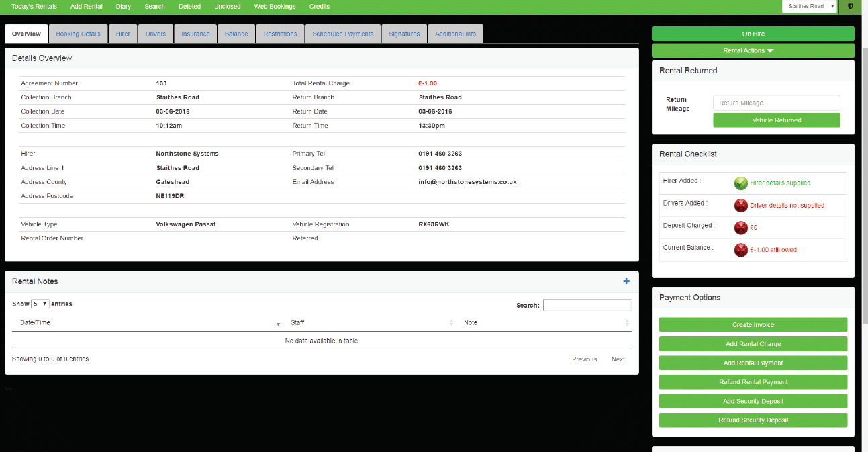868x452 pixels.
Task: Open the Scheduled Payments tab
Action: (x=342, y=34)
